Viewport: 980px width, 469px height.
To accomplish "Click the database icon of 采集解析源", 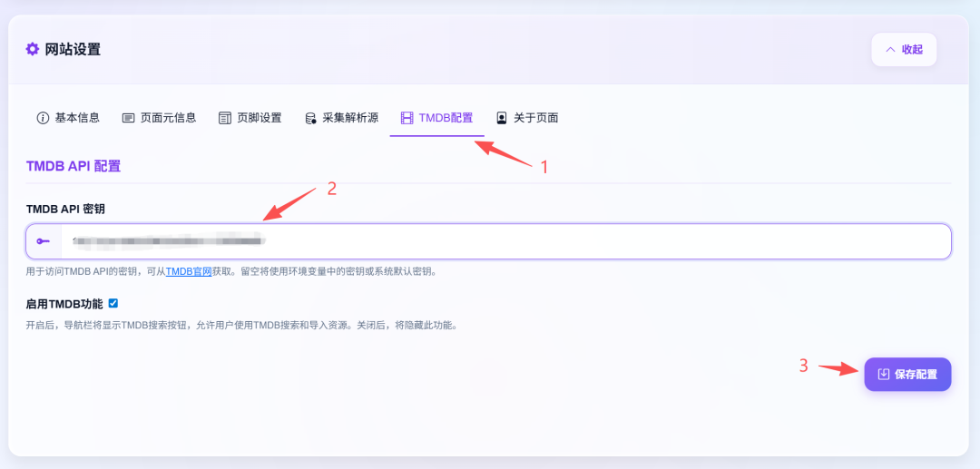I will coord(310,118).
